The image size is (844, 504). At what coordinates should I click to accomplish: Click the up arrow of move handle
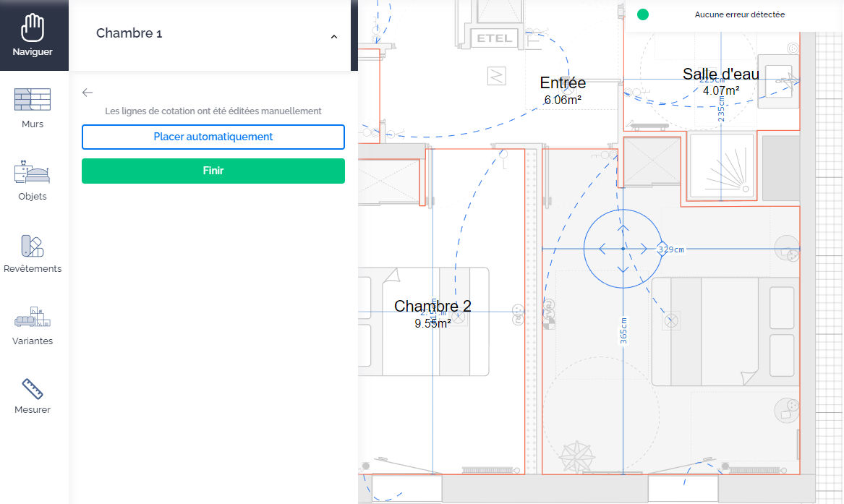pos(623,228)
